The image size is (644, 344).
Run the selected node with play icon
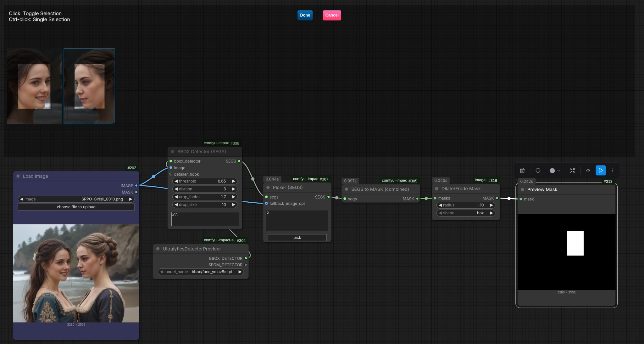click(x=601, y=170)
